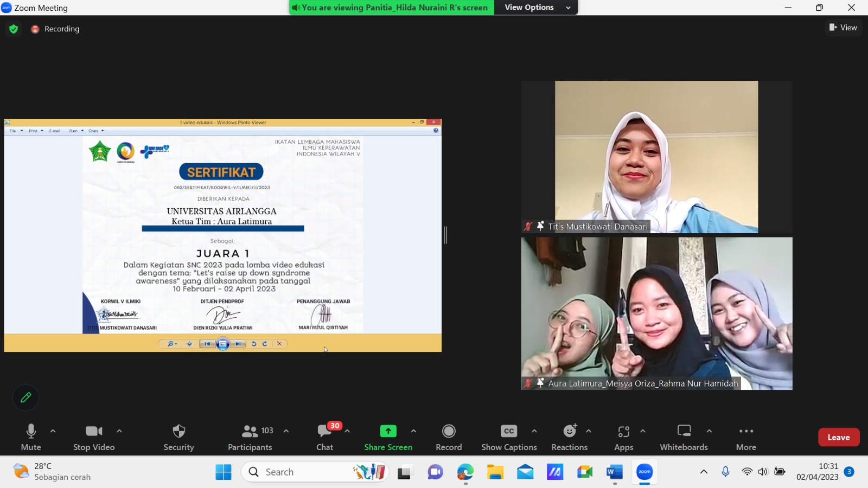Stop Video camera toggle
The width and height of the screenshot is (868, 488).
(94, 432)
